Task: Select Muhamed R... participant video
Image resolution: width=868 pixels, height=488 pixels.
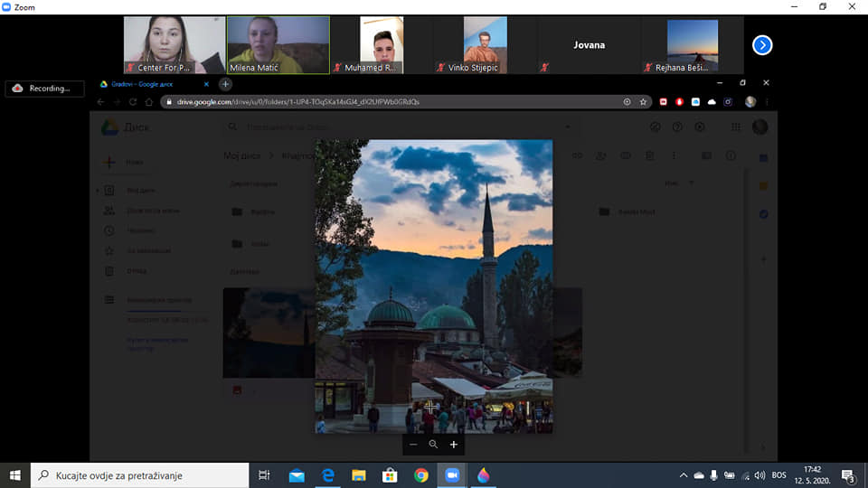Action: click(382, 45)
